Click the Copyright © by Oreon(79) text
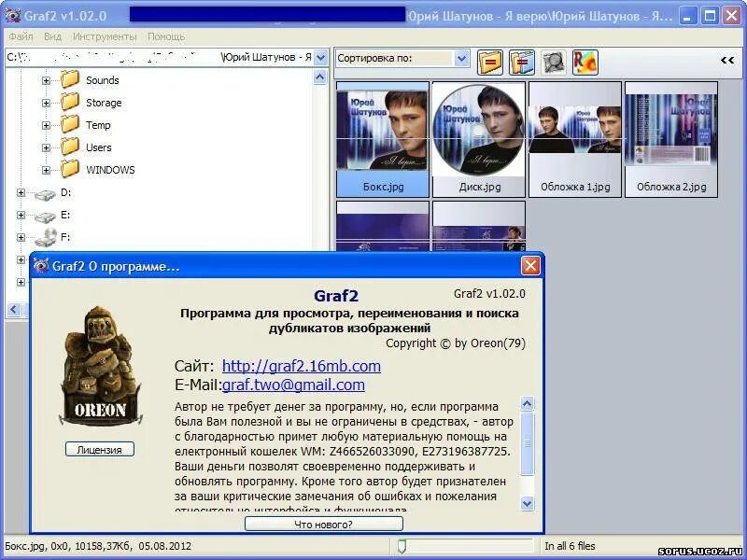This screenshot has height=560, width=747. tap(456, 343)
